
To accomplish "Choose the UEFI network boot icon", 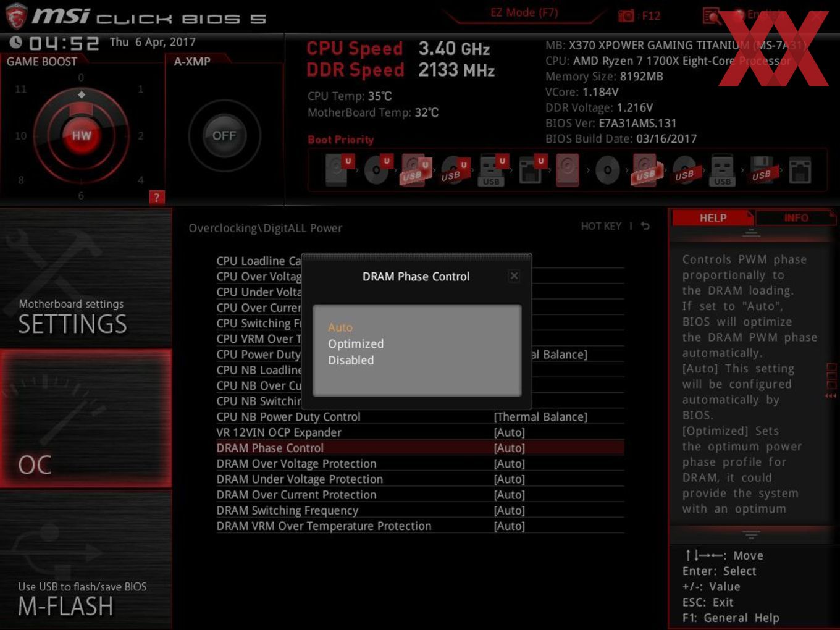I will (531, 170).
